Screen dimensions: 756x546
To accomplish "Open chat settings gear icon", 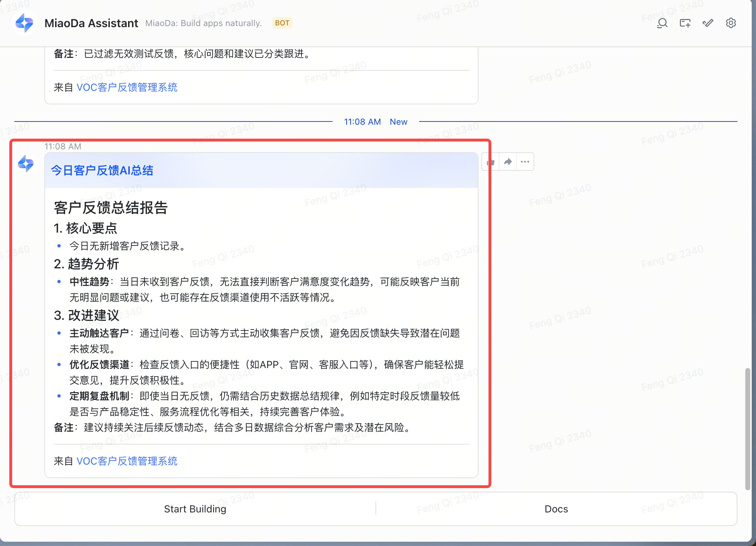I will (731, 23).
